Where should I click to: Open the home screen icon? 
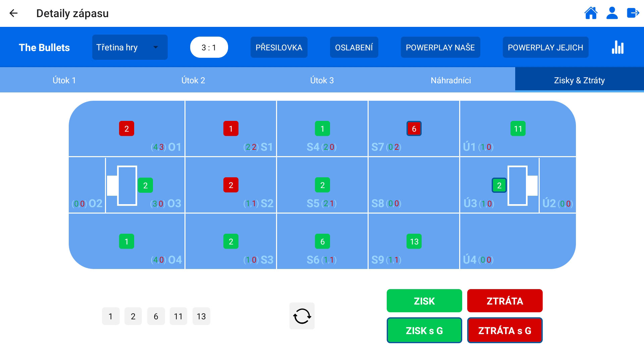click(x=591, y=13)
